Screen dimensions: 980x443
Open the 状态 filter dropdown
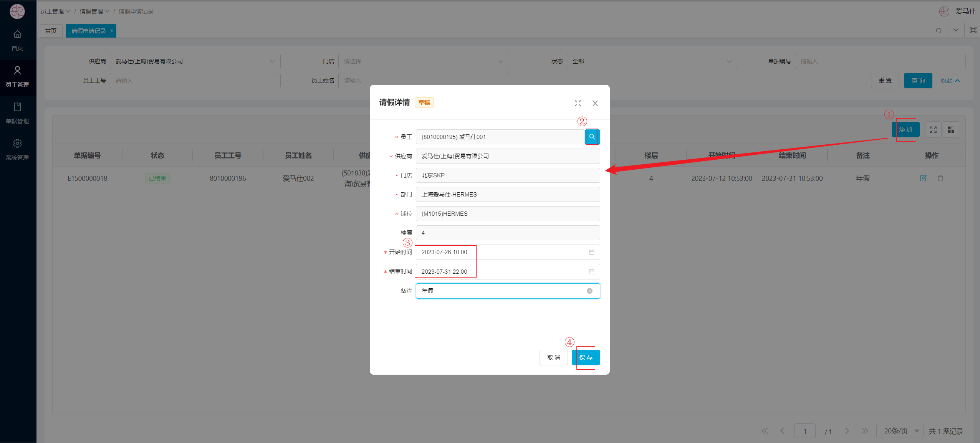pos(652,61)
